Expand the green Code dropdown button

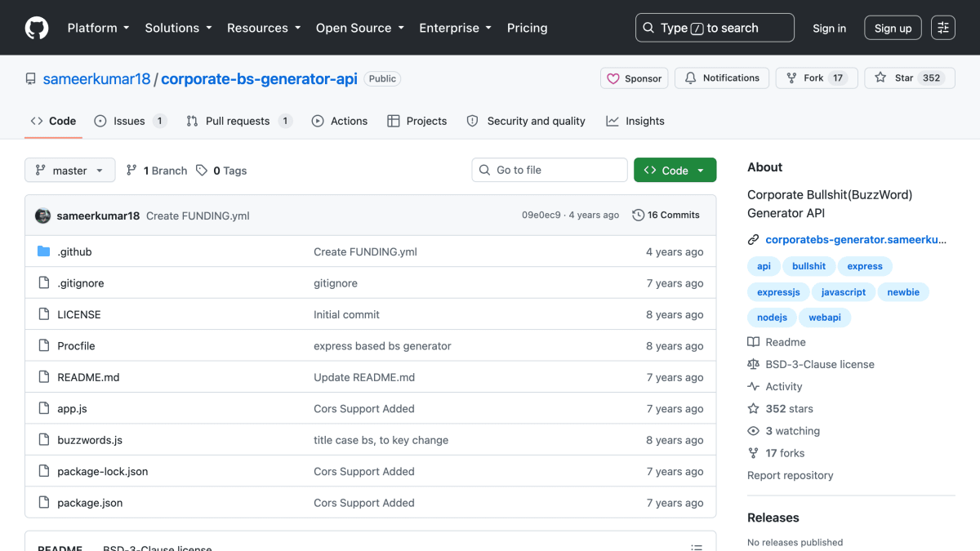click(x=675, y=170)
